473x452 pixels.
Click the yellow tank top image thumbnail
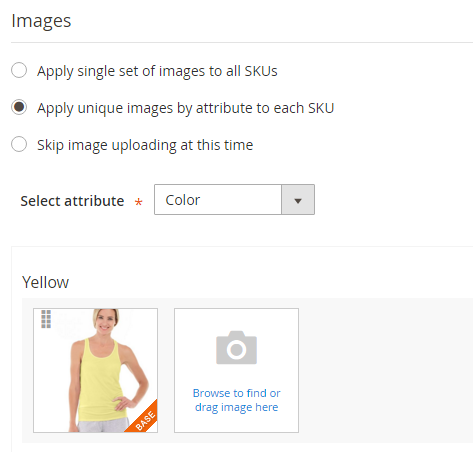(x=95, y=370)
